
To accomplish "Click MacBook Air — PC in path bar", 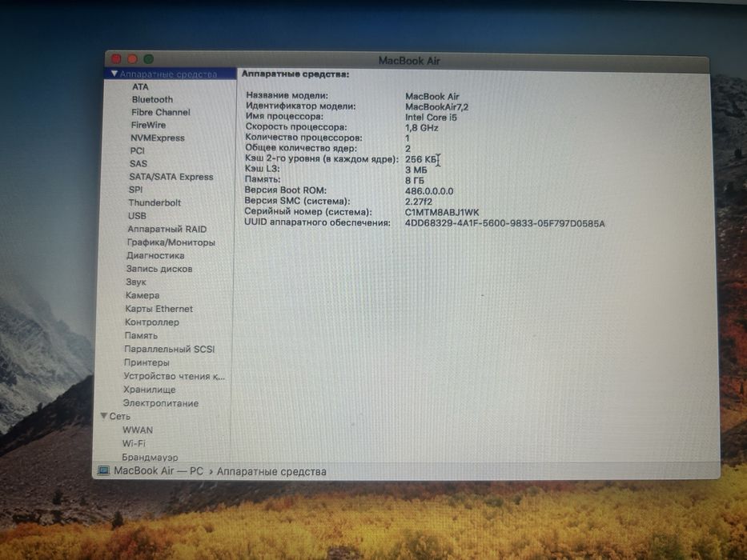I will click(x=159, y=471).
